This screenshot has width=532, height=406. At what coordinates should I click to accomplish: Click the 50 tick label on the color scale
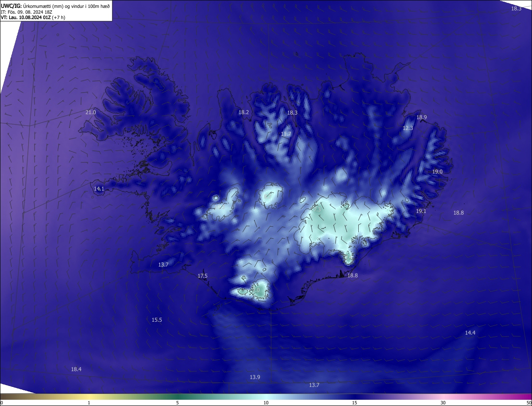pyautogui.click(x=529, y=403)
